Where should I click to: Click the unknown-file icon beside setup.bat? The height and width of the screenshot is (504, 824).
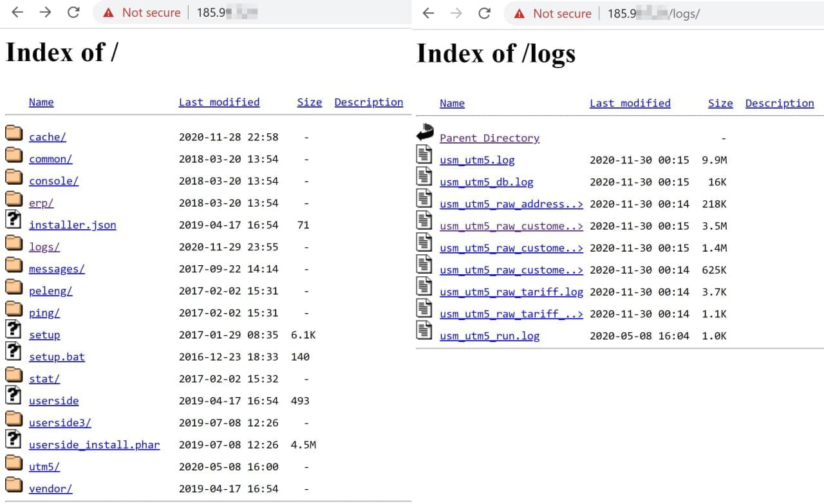coord(14,351)
